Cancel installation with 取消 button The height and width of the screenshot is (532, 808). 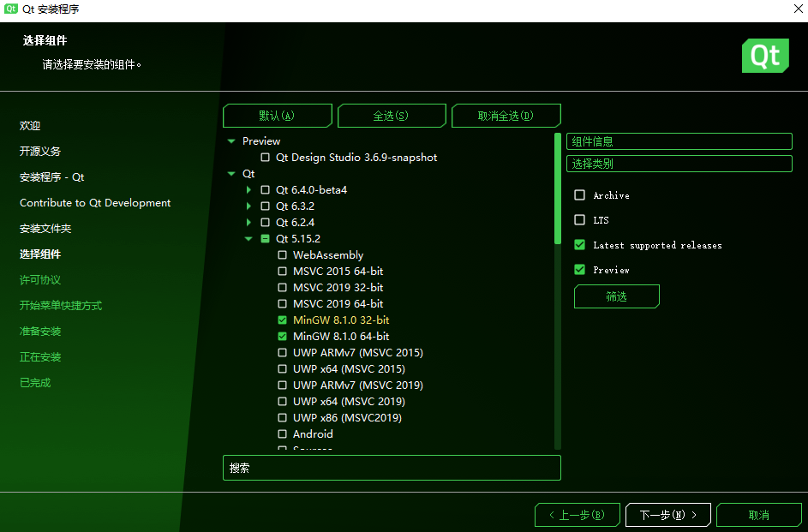pyautogui.click(x=758, y=515)
